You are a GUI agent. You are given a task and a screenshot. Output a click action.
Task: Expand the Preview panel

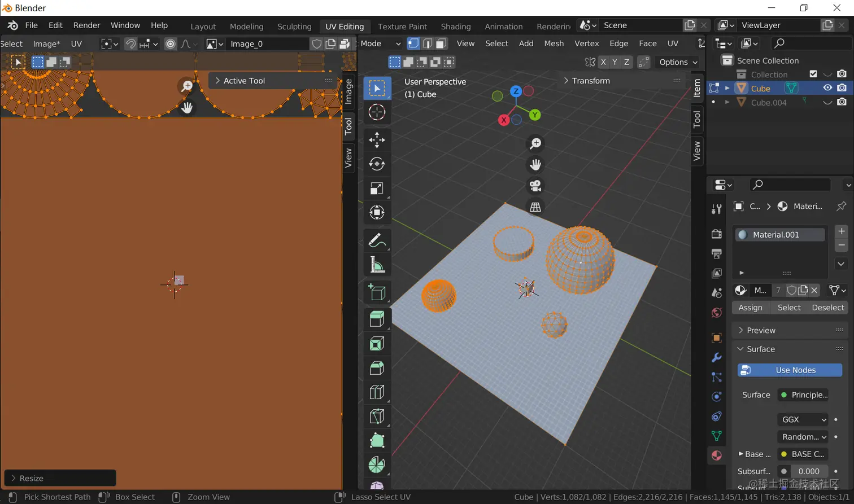(x=761, y=330)
